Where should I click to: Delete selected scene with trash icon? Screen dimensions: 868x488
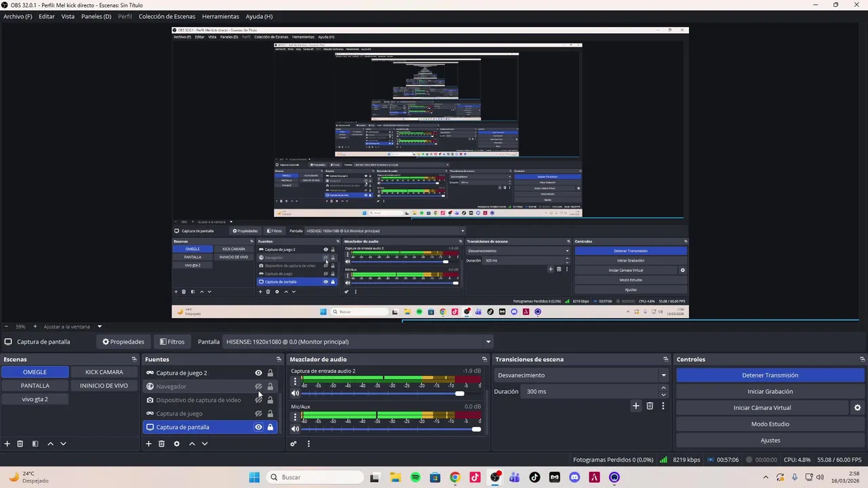tap(20, 444)
